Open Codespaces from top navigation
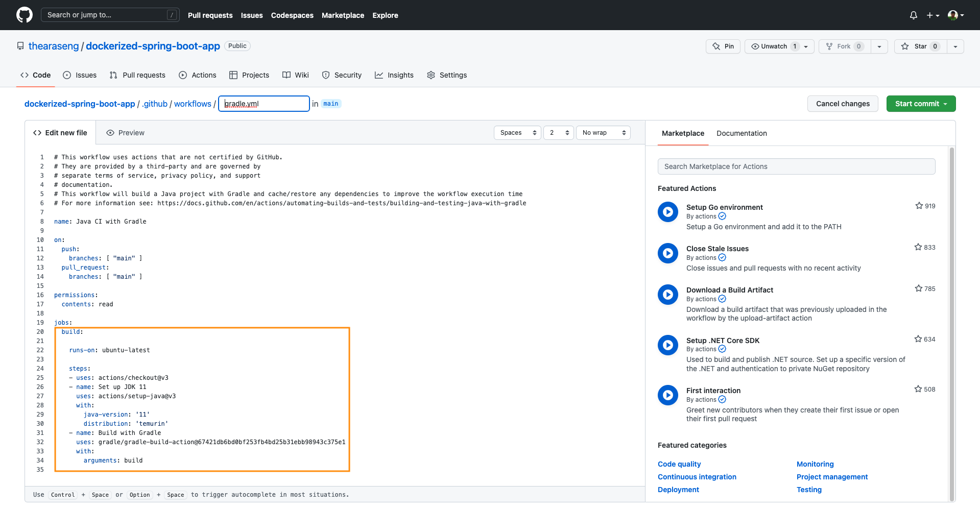This screenshot has width=980, height=510. point(292,15)
